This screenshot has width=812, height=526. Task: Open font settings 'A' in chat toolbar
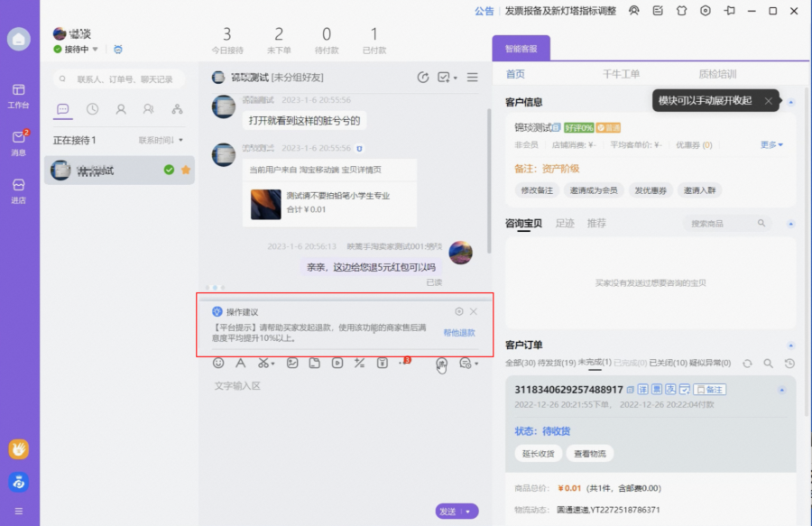click(240, 363)
